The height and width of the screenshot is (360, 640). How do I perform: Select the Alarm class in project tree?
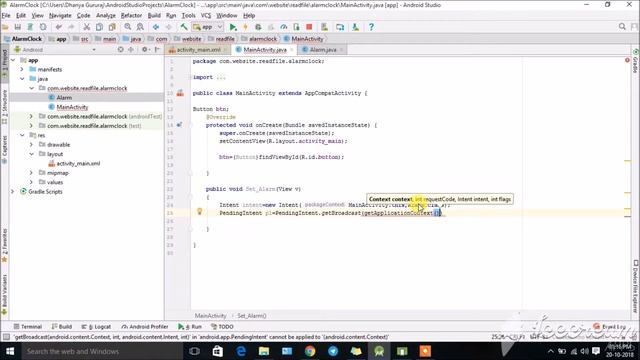coord(64,98)
